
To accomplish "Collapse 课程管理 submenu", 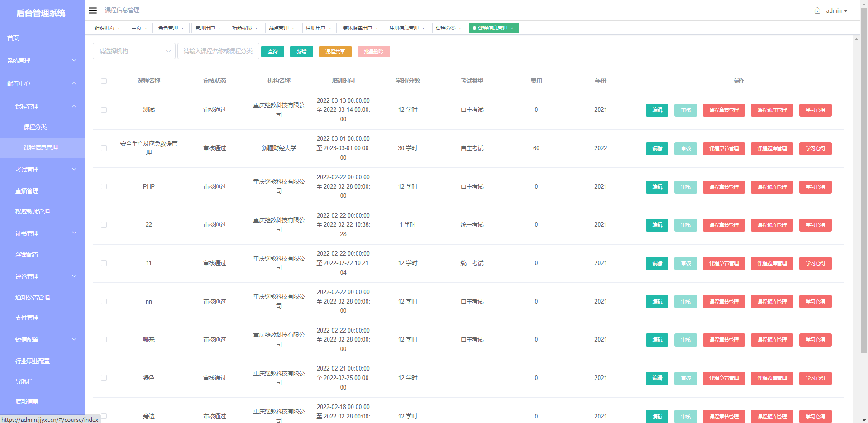I will pos(42,106).
